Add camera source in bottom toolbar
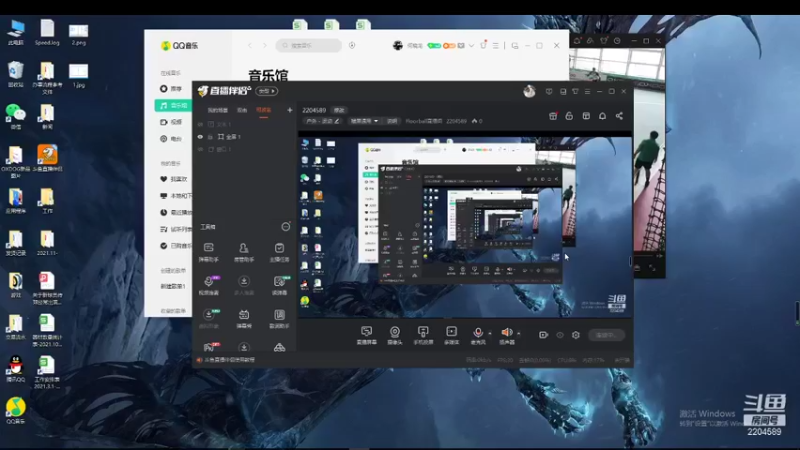The width and height of the screenshot is (800, 450). pos(395,335)
